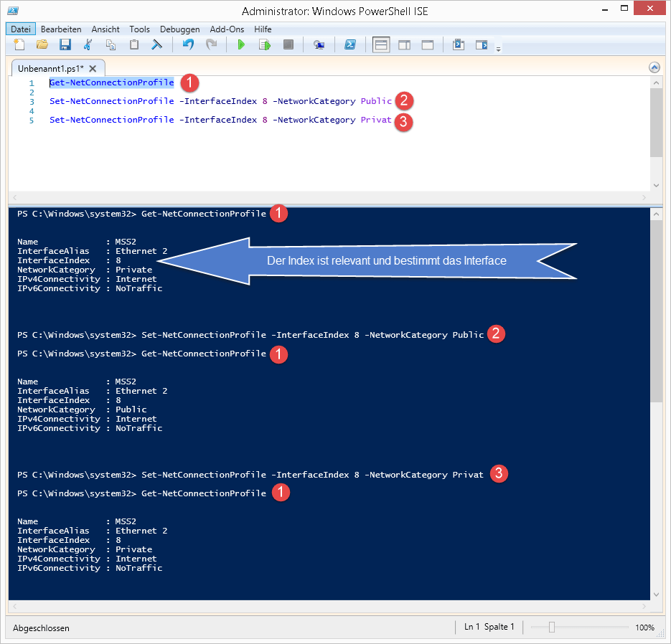Open the toolbar overflow dropdown
The height and width of the screenshot is (644, 671).
coord(498,49)
